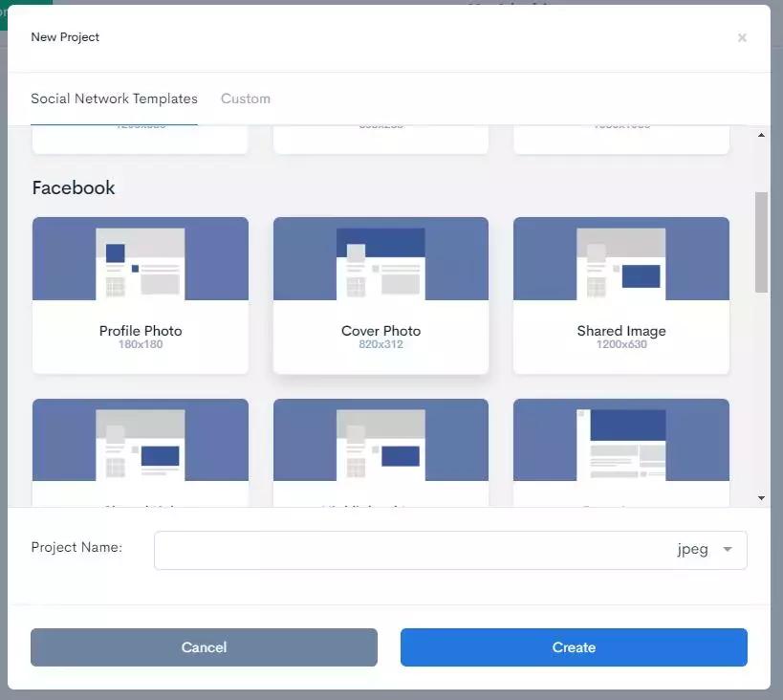Click the scroll down arrow in templates list
The width and height of the screenshot is (783, 700).
pos(761,498)
